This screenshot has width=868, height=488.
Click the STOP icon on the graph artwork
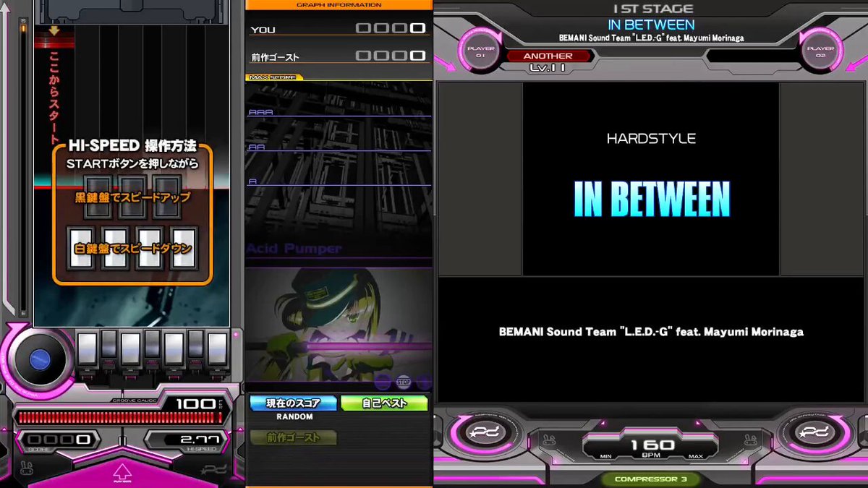(x=404, y=381)
